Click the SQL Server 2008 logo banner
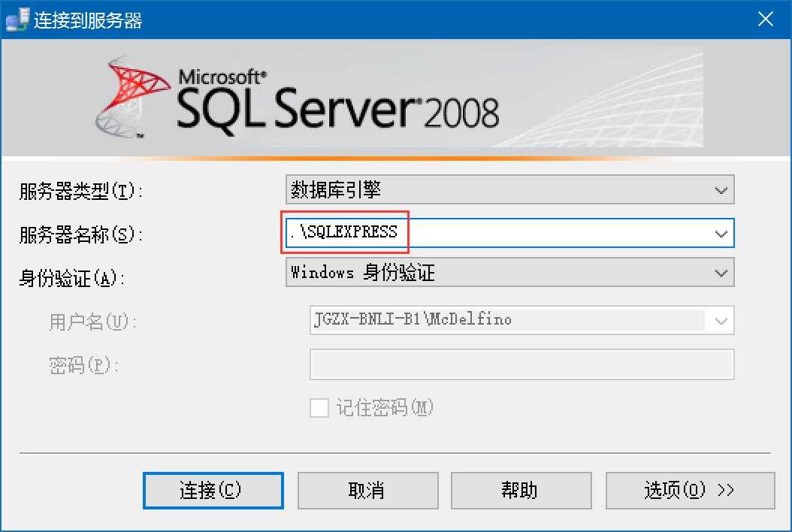 coord(396,98)
